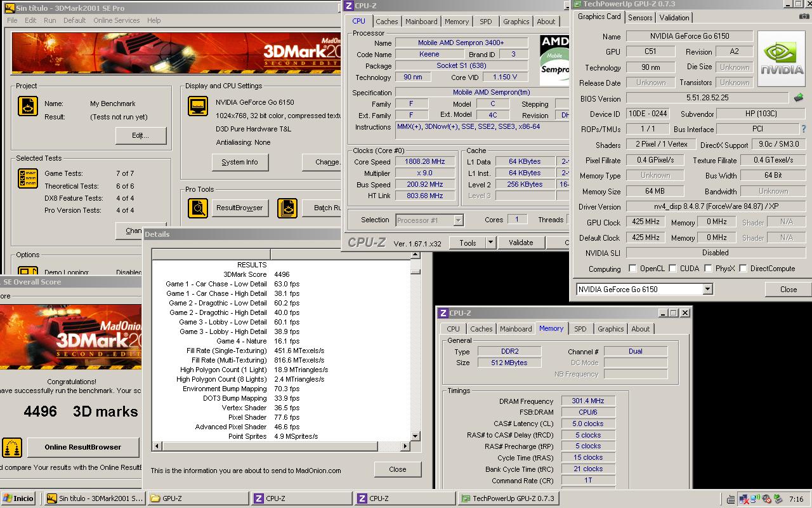This screenshot has height=508, width=812.
Task: Switch to SPD tab in top CPU-Z window
Action: [x=485, y=22]
